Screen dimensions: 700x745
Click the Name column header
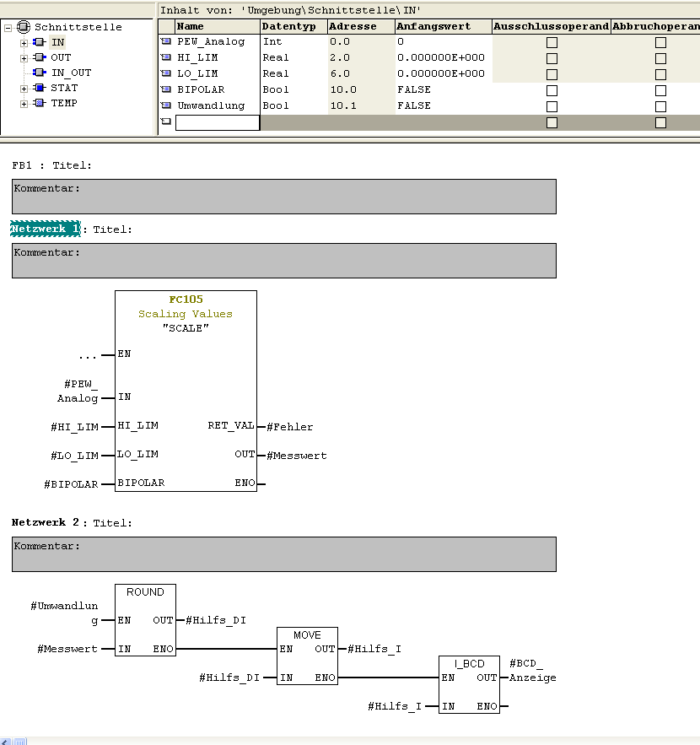point(218,27)
